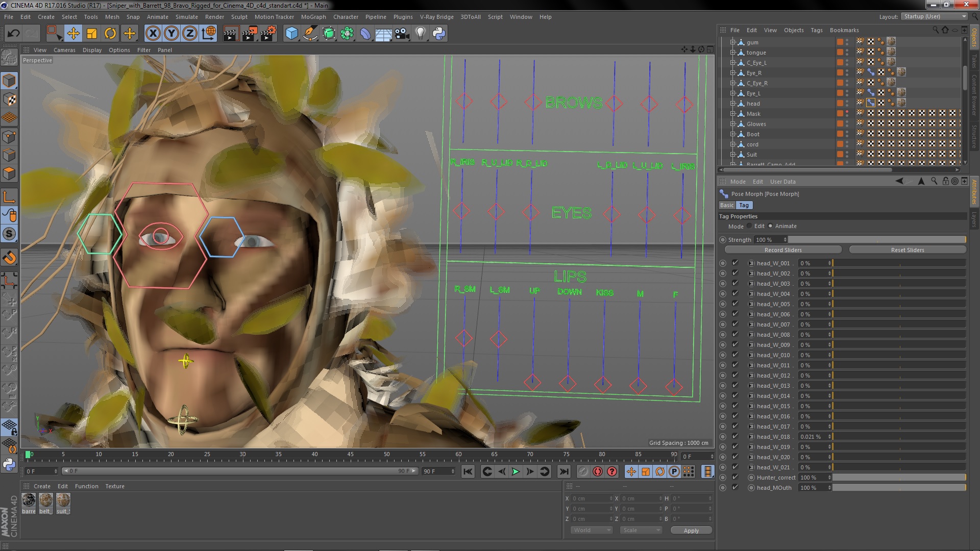Screen dimensions: 980x551
Task: Open the MoGraph menu
Action: coord(313,17)
